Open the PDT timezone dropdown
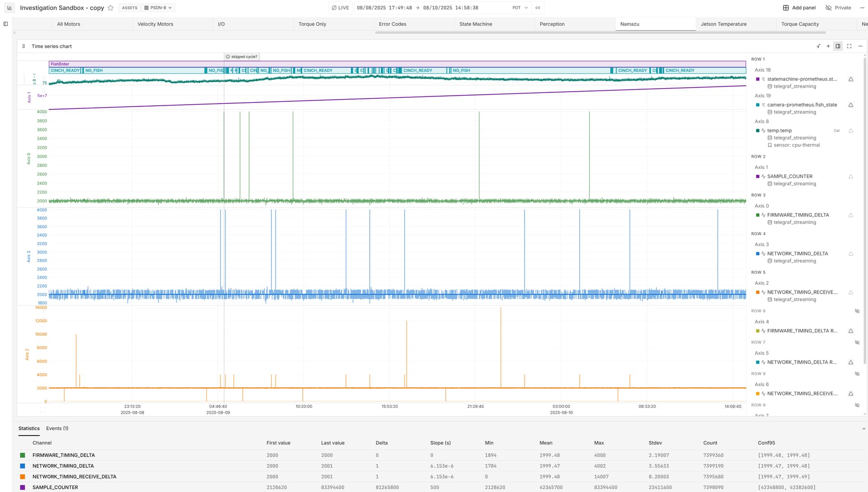The width and height of the screenshot is (868, 492). pyautogui.click(x=520, y=8)
